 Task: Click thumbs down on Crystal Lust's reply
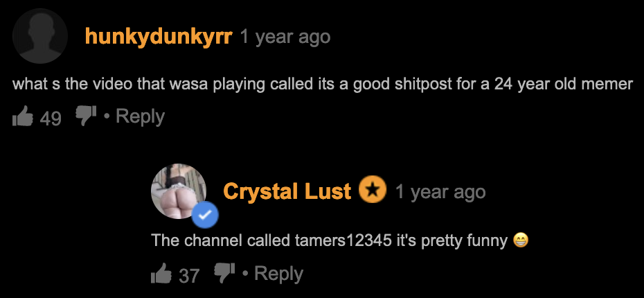pos(224,273)
